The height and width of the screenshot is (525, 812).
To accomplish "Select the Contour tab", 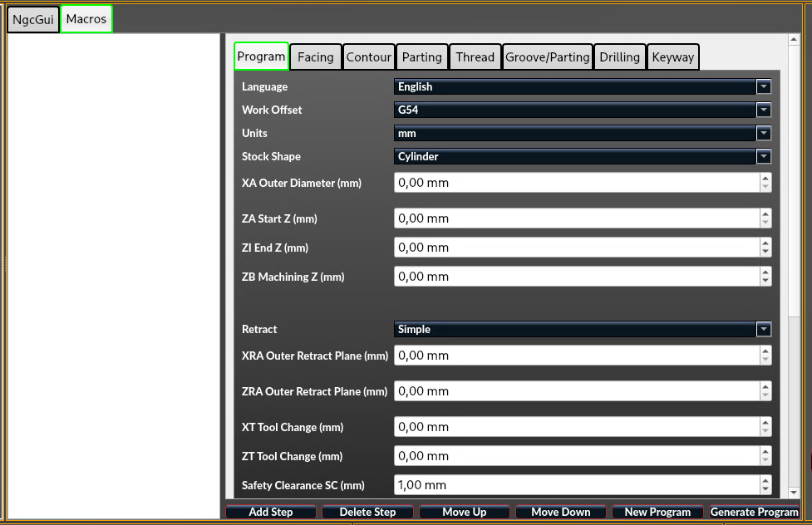I will tap(368, 57).
